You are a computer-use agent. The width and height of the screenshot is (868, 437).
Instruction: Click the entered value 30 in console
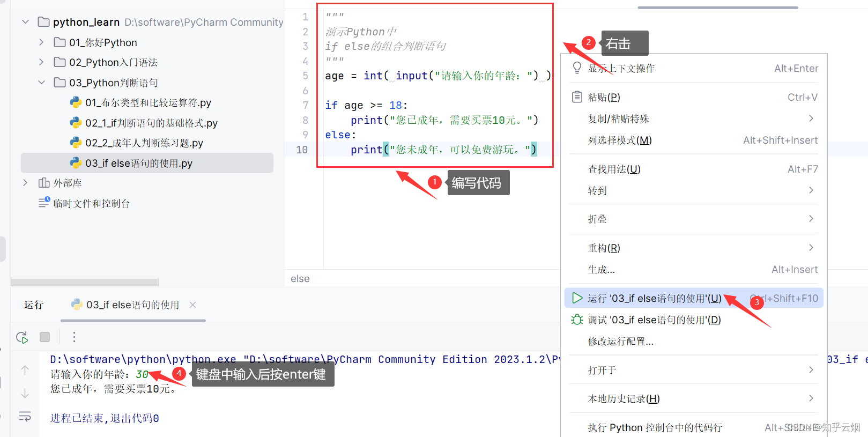pos(142,374)
